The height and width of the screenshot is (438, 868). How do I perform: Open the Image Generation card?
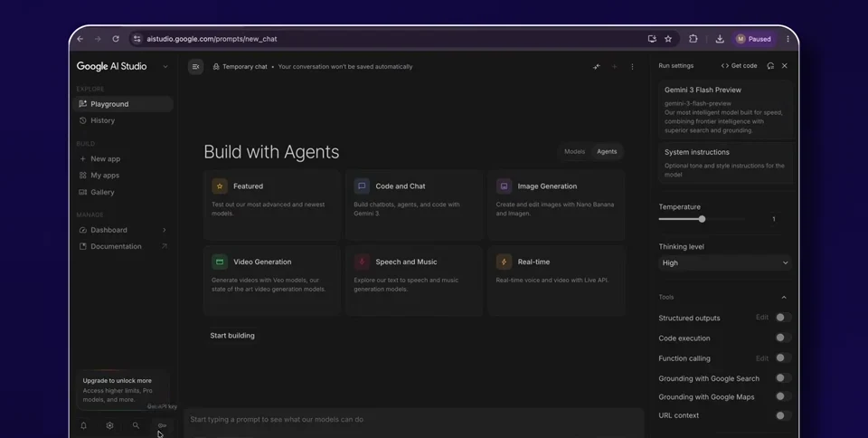point(556,205)
